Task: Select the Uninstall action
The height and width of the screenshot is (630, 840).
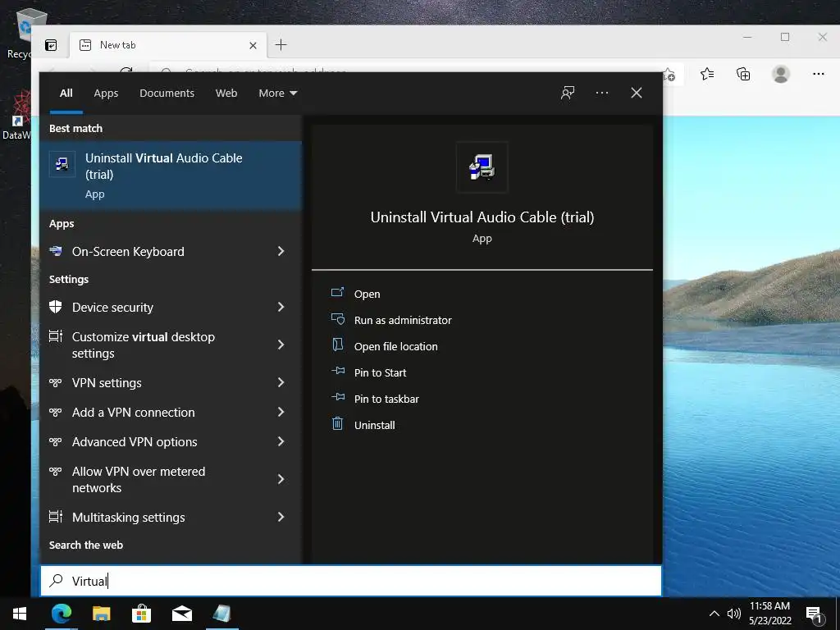Action: pyautogui.click(x=374, y=426)
